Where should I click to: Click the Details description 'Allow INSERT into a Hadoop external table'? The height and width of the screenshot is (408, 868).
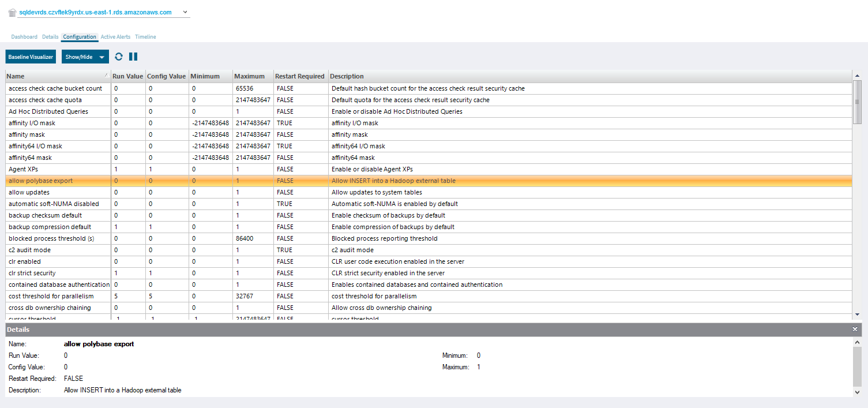122,390
